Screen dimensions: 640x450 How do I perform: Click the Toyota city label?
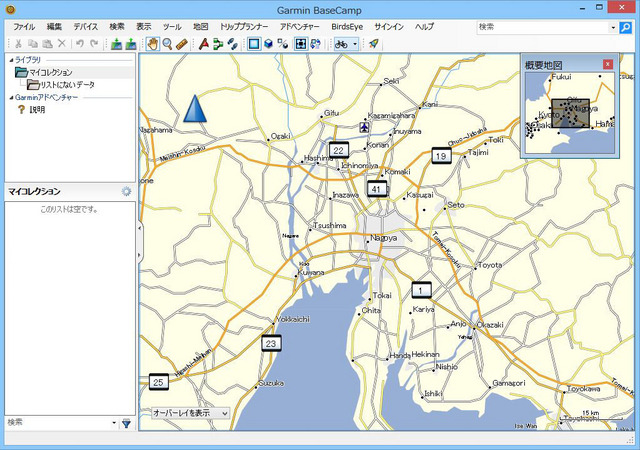point(490,265)
